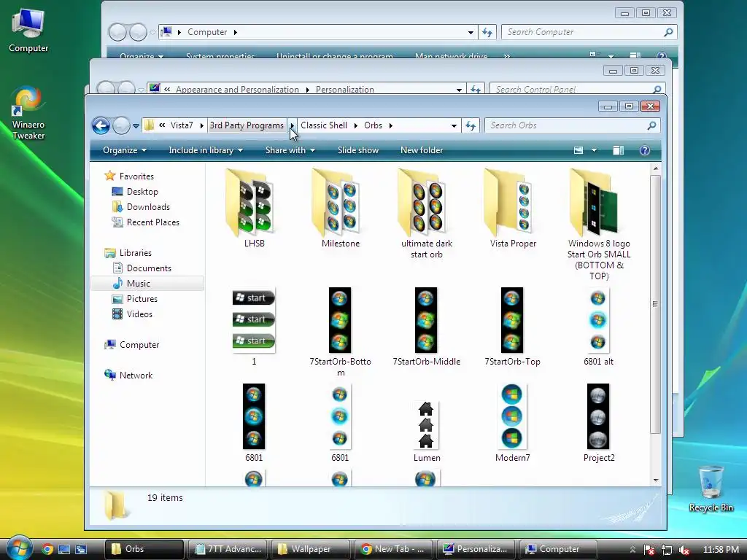Click the file list scrollbar up arrow
This screenshot has height=560, width=747.
click(x=656, y=168)
